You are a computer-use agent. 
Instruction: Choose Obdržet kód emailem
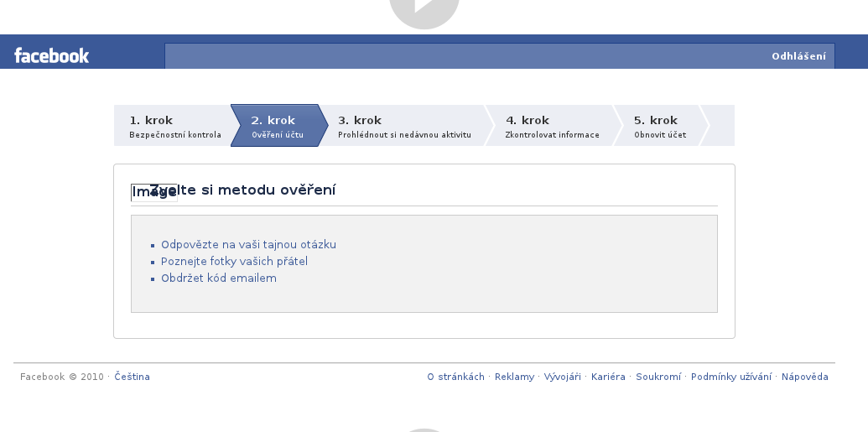pyautogui.click(x=219, y=278)
